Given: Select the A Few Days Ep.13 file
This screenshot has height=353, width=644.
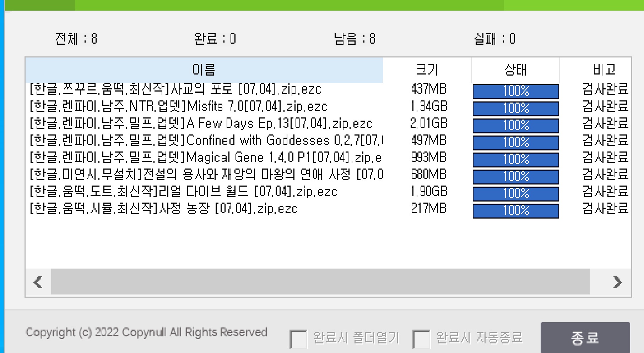Looking at the screenshot, I should (x=201, y=123).
